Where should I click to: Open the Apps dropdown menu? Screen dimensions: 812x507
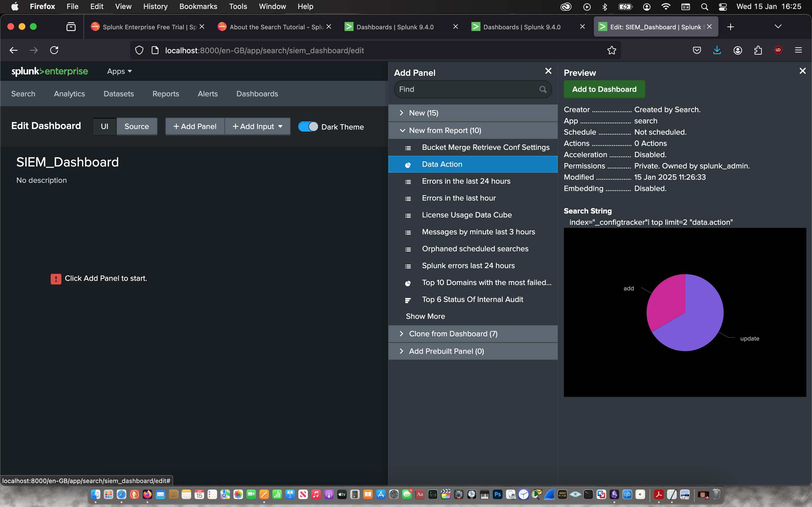tap(119, 71)
